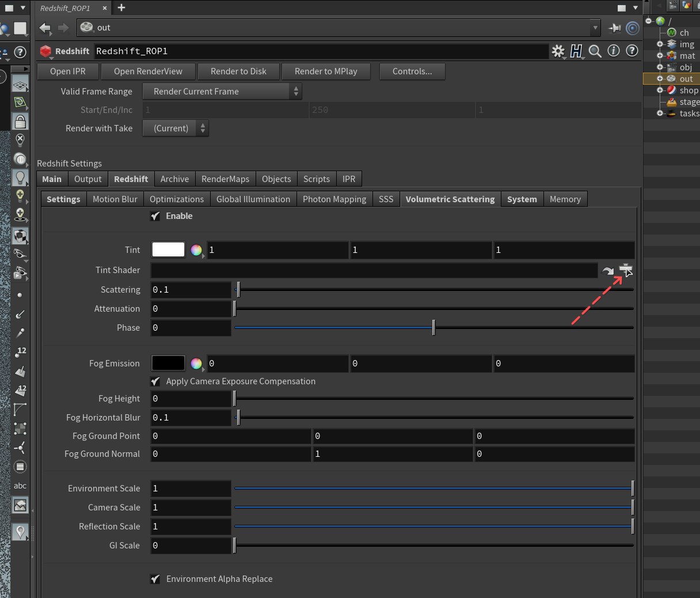Open the node info 'i' icon
Viewport: 700px width, 598px height.
[x=614, y=51]
